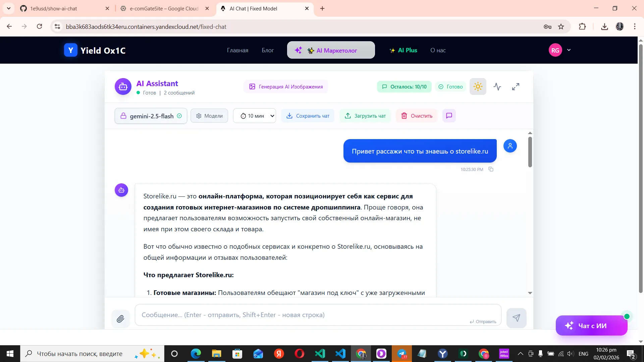Screen dimensions: 644x362
Task: Open the 10 мин timer dropdown
Action: [254, 116]
